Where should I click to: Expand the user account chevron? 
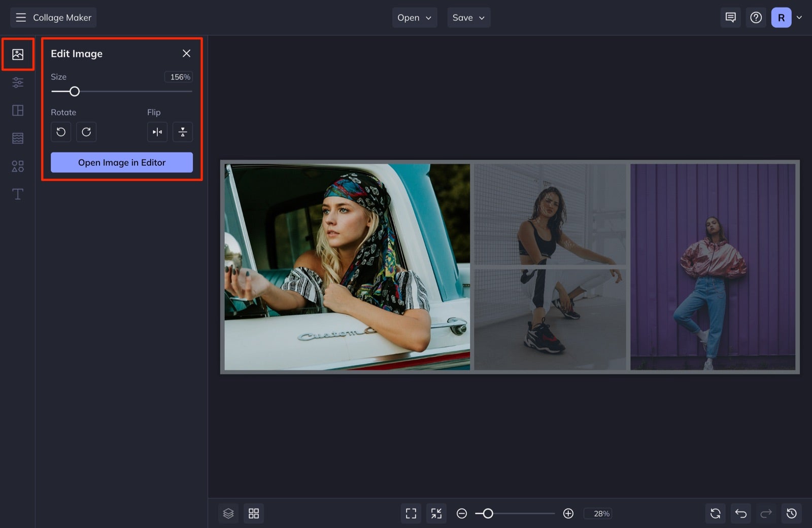[799, 18]
